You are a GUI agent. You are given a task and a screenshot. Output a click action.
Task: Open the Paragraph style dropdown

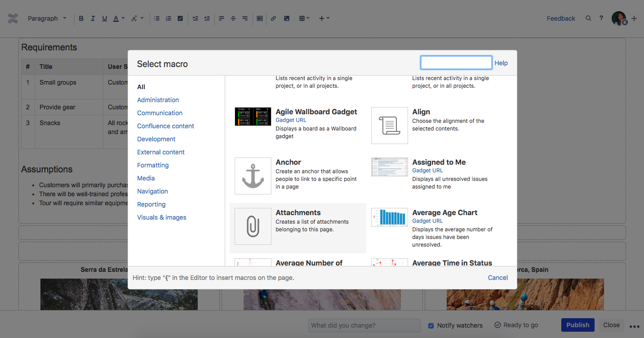[x=47, y=18]
